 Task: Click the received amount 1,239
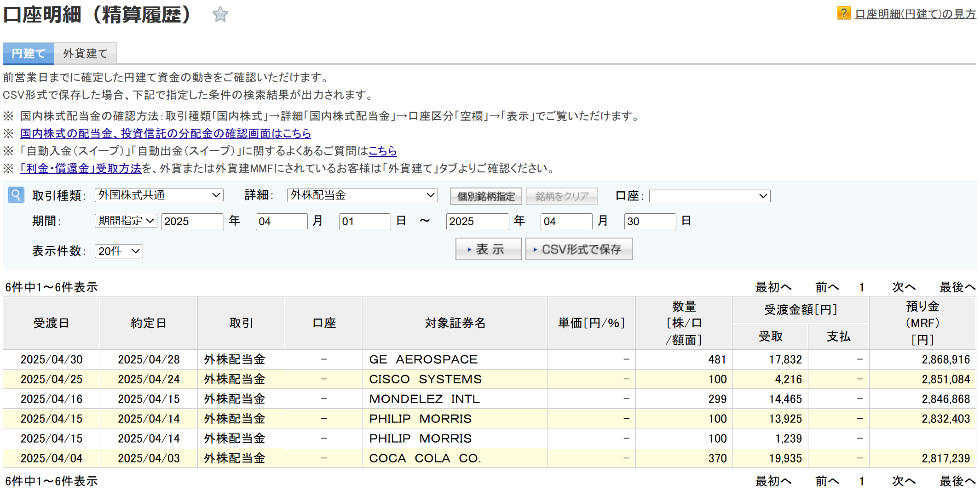[788, 439]
